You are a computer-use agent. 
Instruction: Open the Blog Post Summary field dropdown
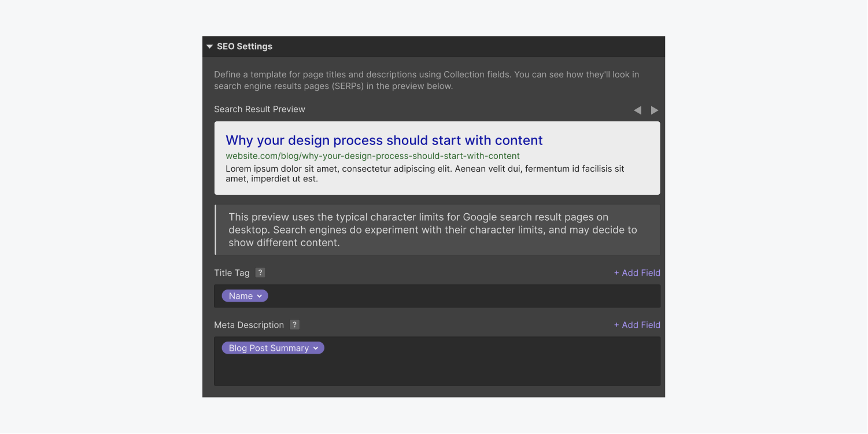pyautogui.click(x=272, y=347)
